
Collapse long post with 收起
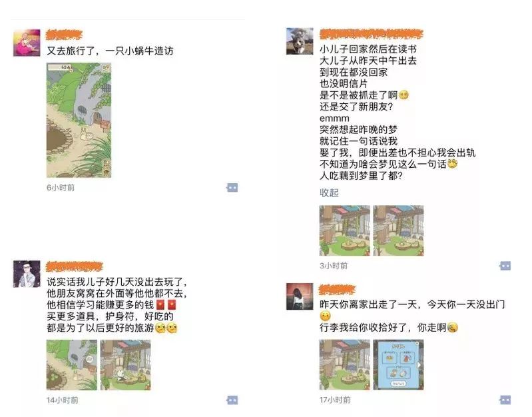tap(329, 193)
